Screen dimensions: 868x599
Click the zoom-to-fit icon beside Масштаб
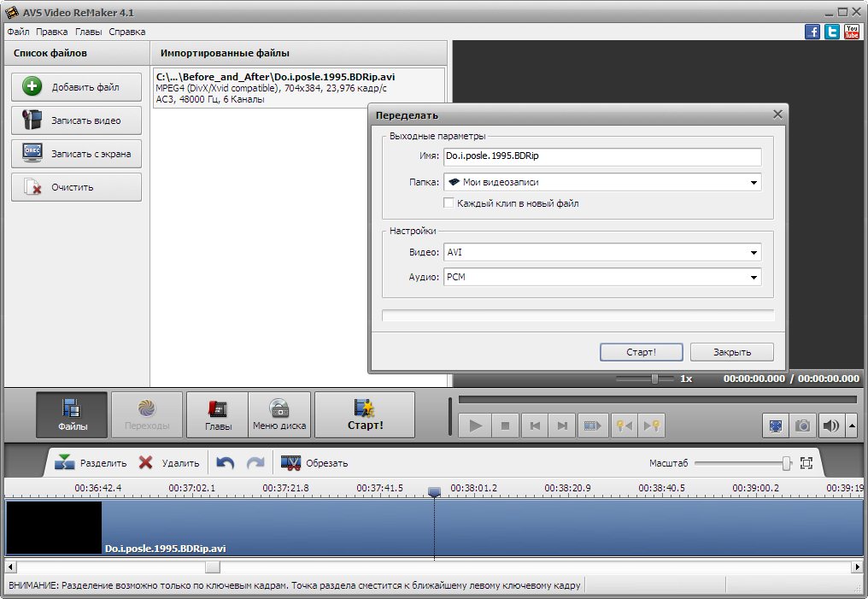806,463
